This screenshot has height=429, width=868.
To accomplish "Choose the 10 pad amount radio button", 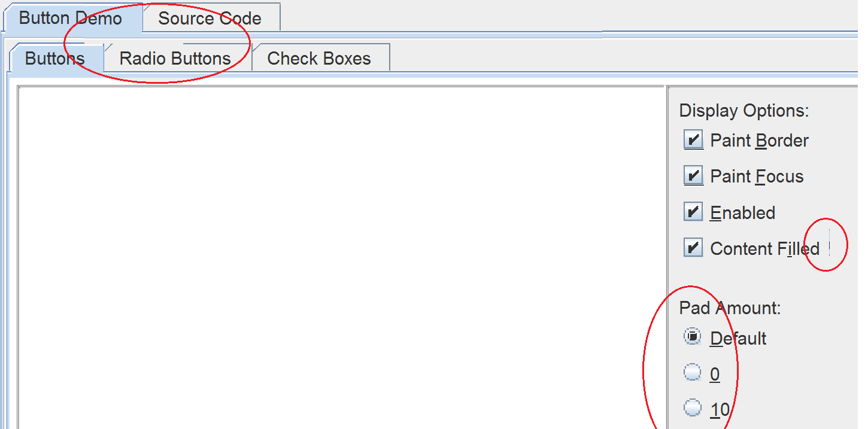I will [x=693, y=408].
